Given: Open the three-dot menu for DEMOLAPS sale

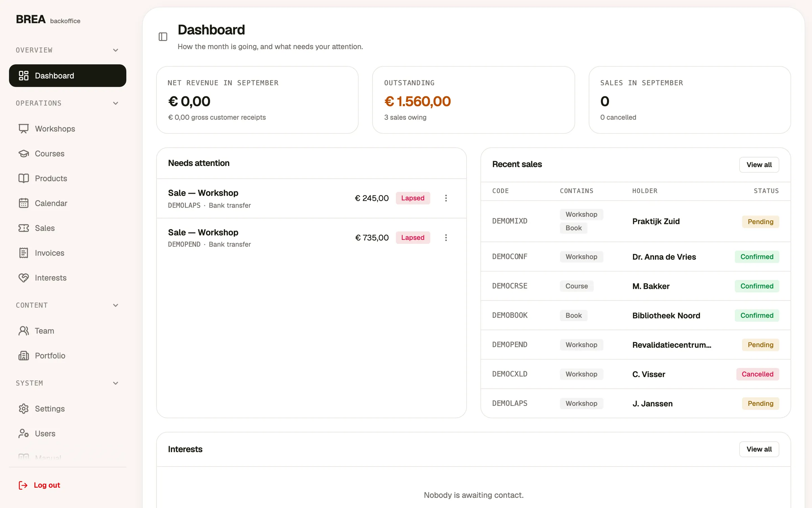Looking at the screenshot, I should click(446, 198).
